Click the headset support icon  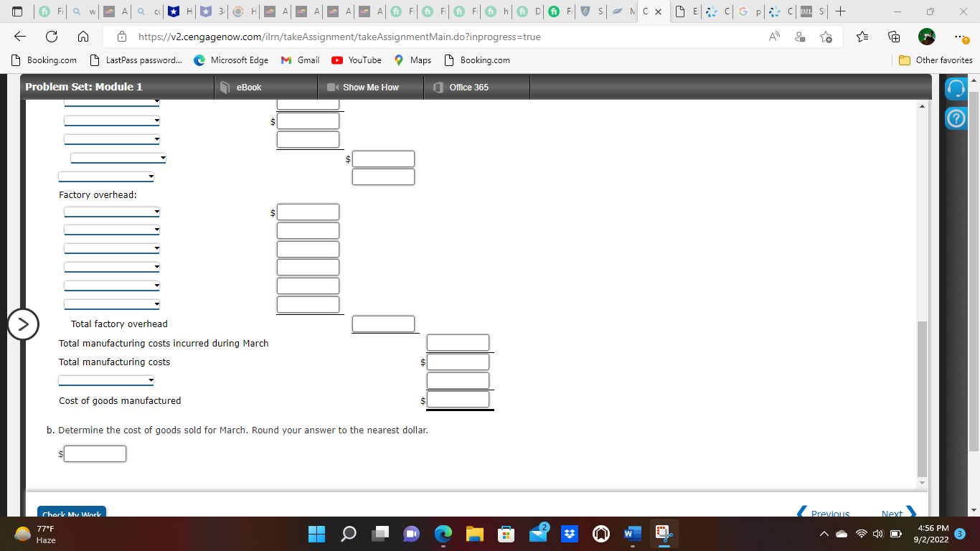click(956, 88)
